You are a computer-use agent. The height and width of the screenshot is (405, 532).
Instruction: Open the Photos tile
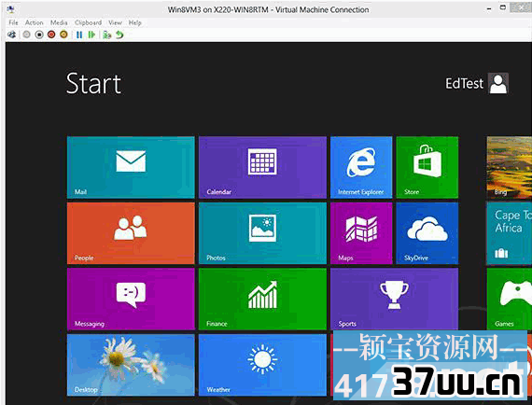262,233
